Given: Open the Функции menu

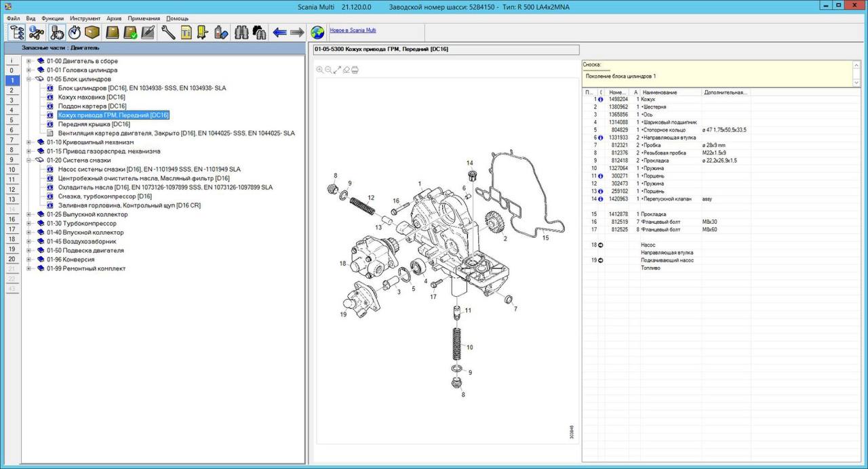Looking at the screenshot, I should 52,18.
